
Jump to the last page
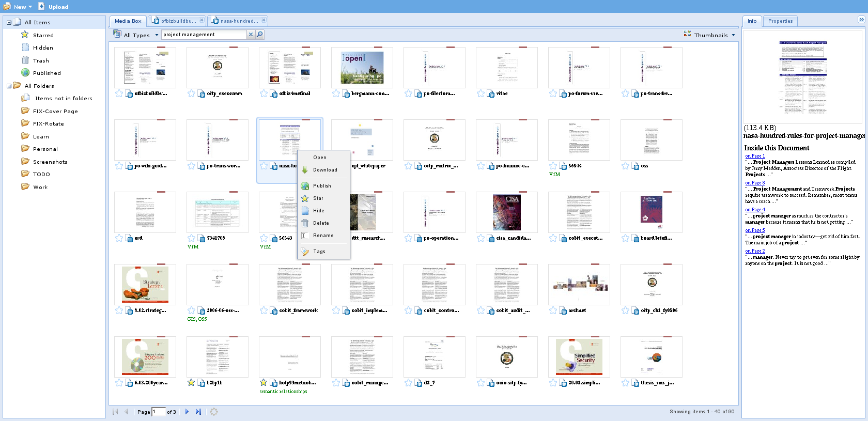tap(198, 412)
